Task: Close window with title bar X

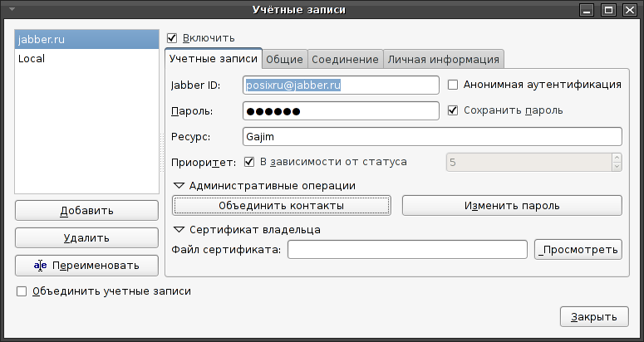Action: pos(630,10)
